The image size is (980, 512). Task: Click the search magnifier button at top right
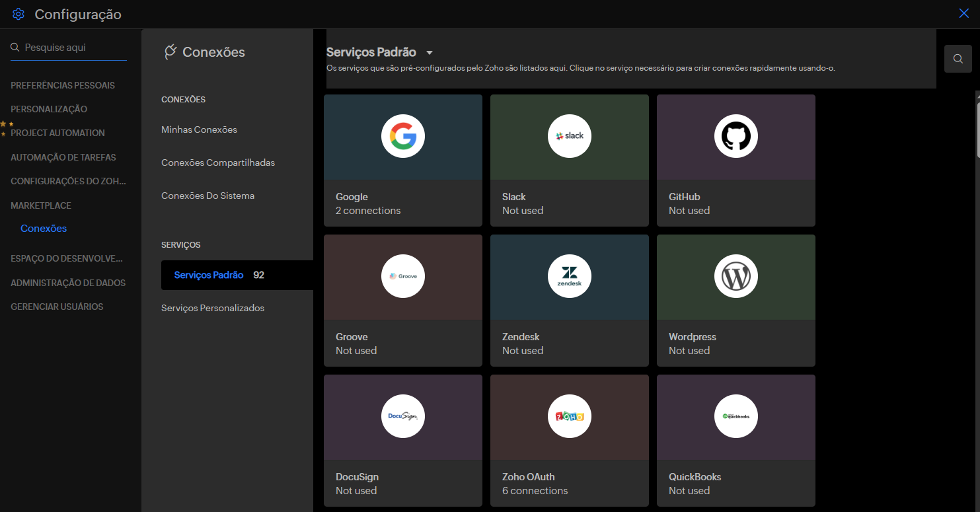[x=958, y=59]
